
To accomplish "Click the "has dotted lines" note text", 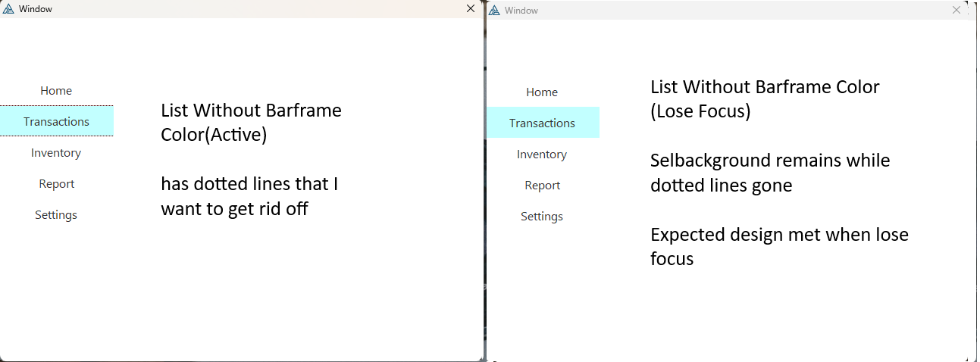I will 249,196.
